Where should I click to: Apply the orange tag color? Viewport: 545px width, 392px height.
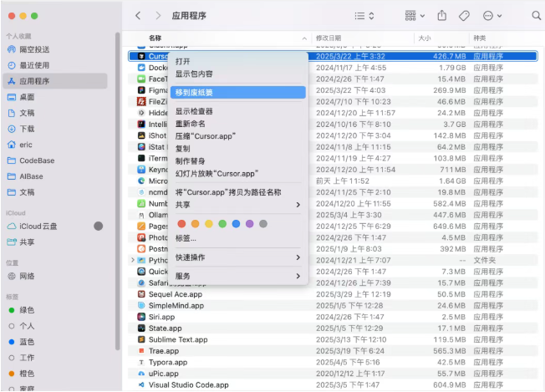coord(196,224)
